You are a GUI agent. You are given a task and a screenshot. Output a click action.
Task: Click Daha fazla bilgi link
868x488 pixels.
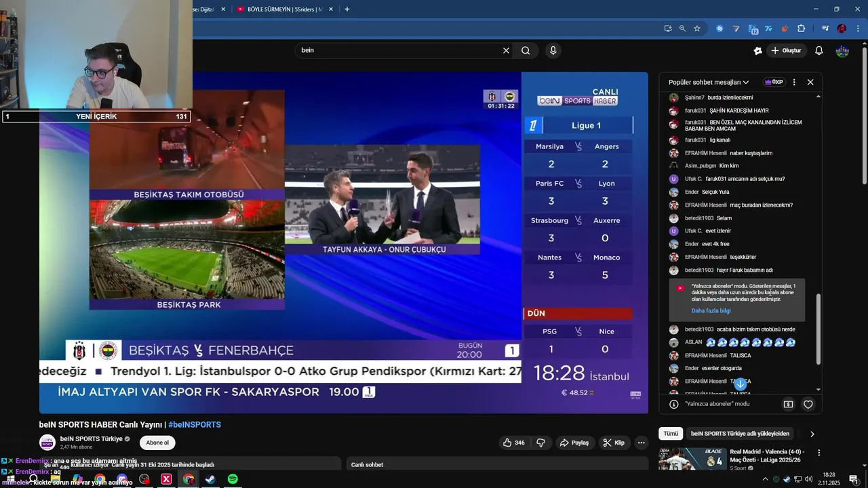pyautogui.click(x=711, y=310)
